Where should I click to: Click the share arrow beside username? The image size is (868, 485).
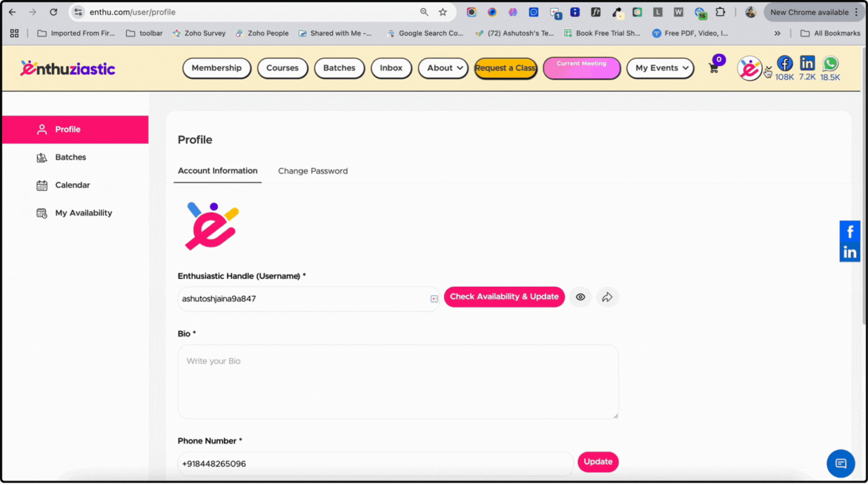[607, 297]
